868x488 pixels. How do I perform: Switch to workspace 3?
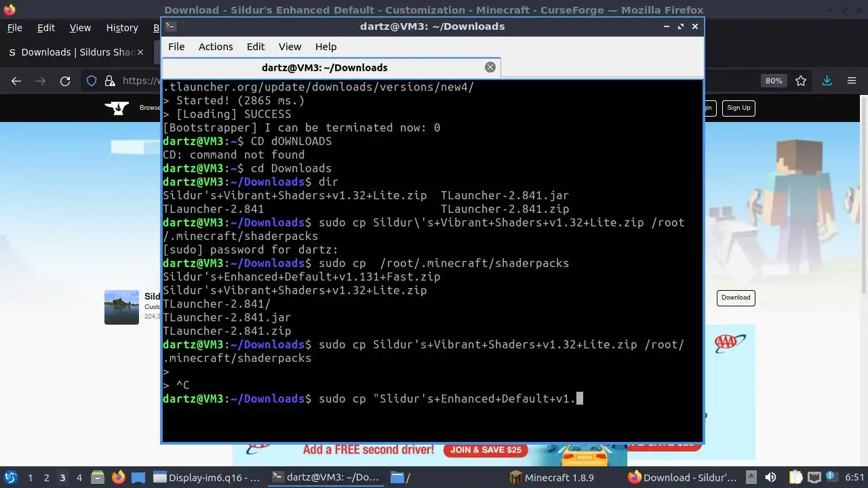click(x=62, y=478)
